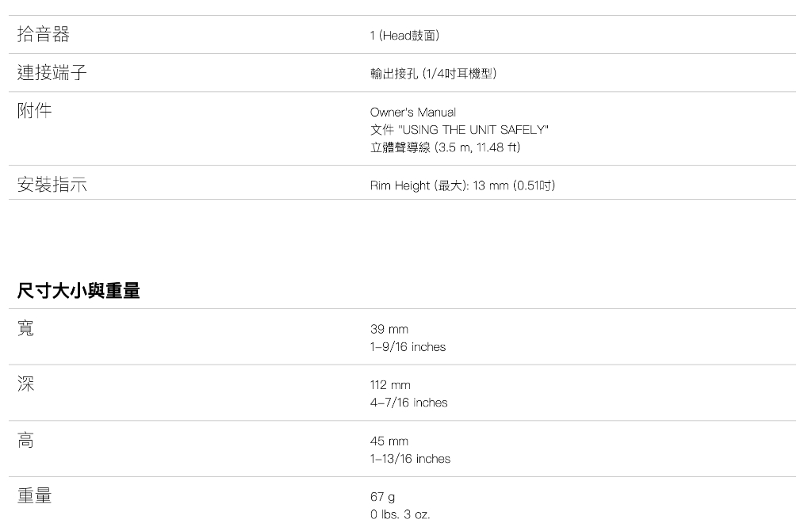Select the 立體聲導線 (3.5 m, 11.48 ft) line
The height and width of the screenshot is (527, 812).
(445, 147)
